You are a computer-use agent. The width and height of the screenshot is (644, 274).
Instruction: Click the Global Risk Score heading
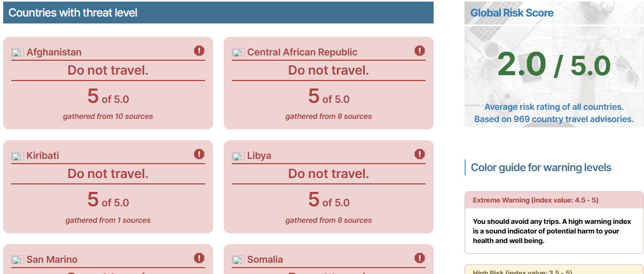pyautogui.click(x=512, y=13)
